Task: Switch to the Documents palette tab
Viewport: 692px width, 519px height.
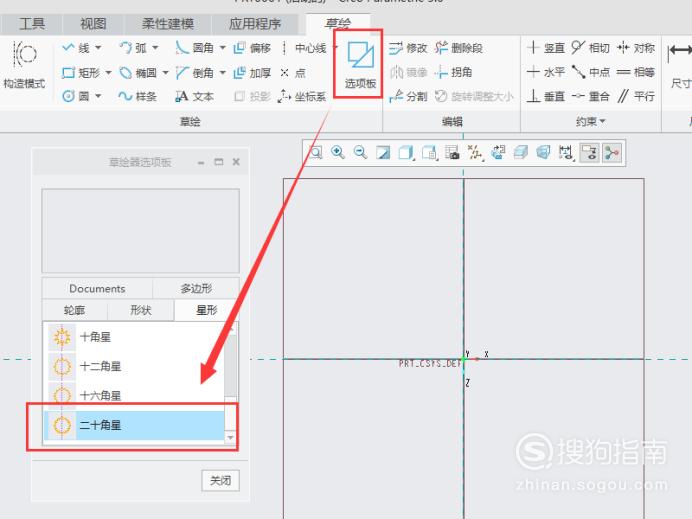Action: coord(97,289)
